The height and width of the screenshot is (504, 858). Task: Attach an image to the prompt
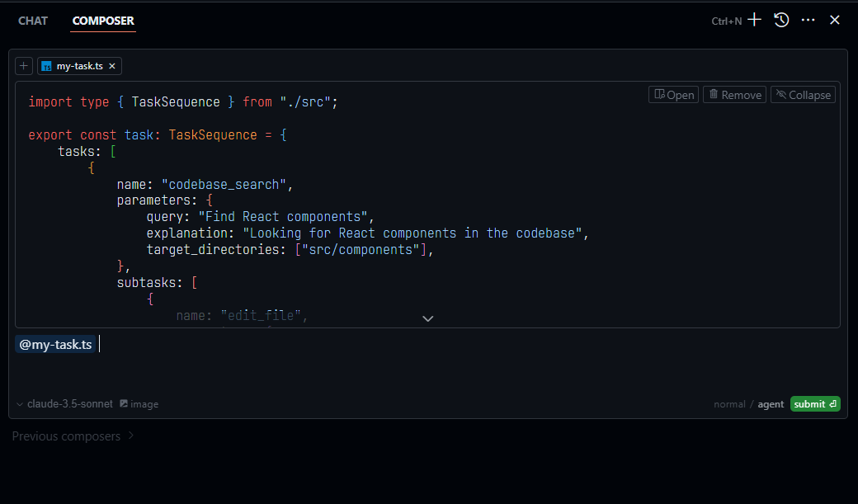pos(139,404)
